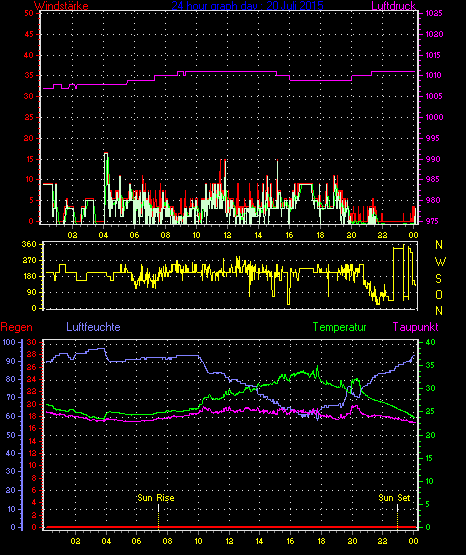Click the red Windstärke label
Viewport: 466px width, 555px height.
pyautogui.click(x=61, y=6)
